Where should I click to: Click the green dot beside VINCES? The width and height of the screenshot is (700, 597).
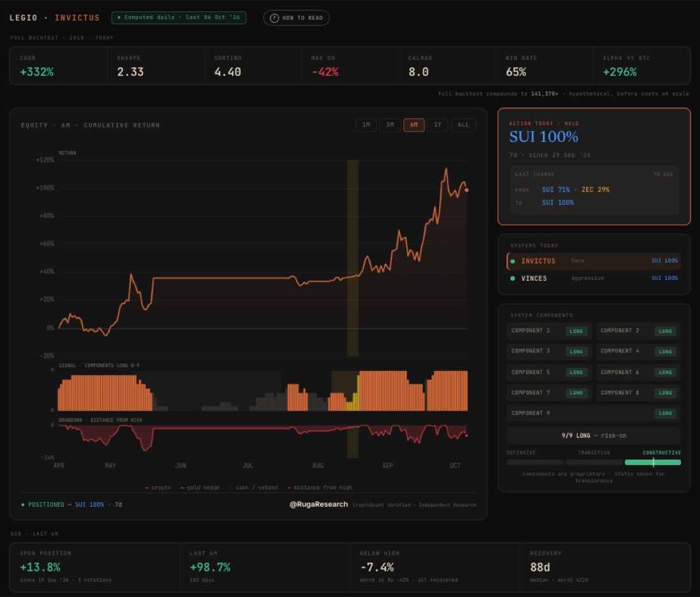(512, 278)
